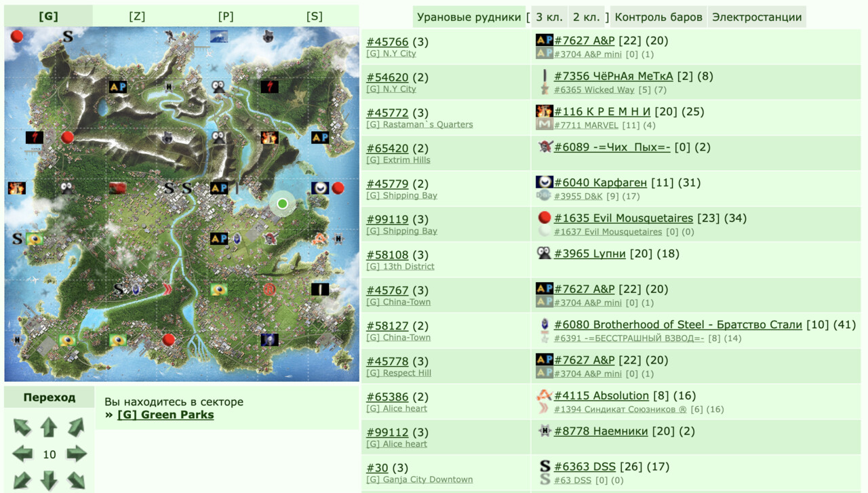868x493 pixels.
Task: Click the MARVEL icon beside #7711
Action: (544, 125)
